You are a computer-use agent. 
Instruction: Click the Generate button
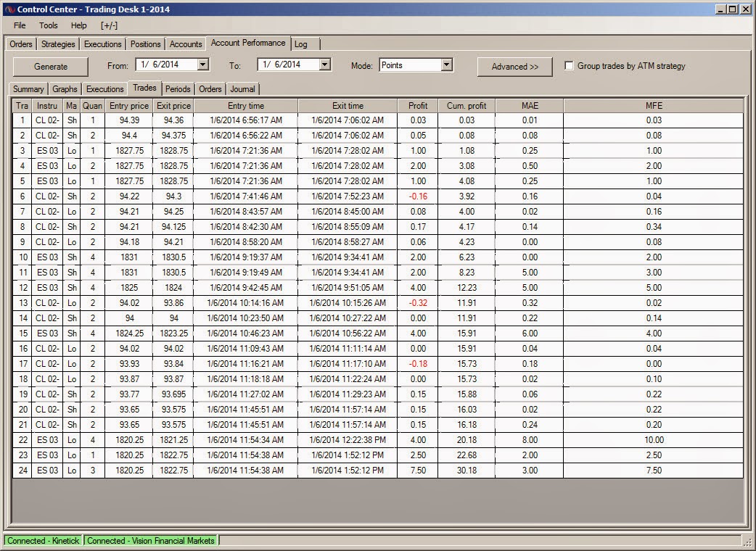pos(51,67)
